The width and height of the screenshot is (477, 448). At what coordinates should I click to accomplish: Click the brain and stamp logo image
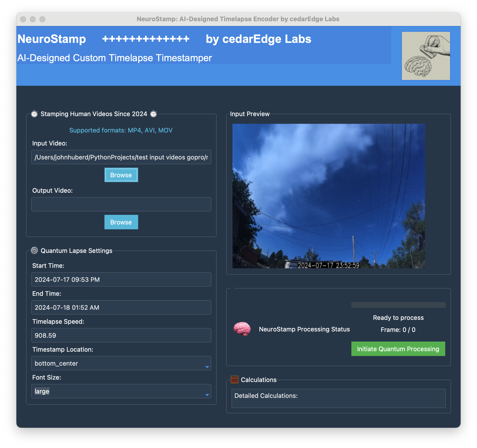coord(426,56)
